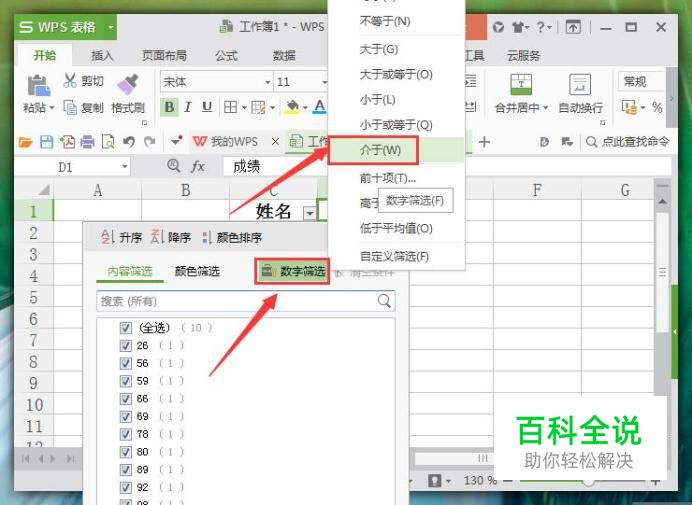Click the Merge and Center icon

tap(521, 84)
